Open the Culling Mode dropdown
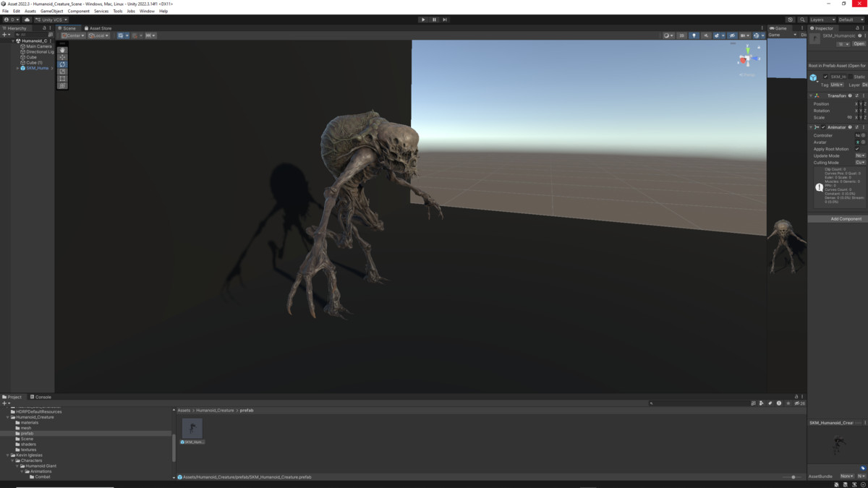Screen dimensions: 868x488 (x=860, y=163)
